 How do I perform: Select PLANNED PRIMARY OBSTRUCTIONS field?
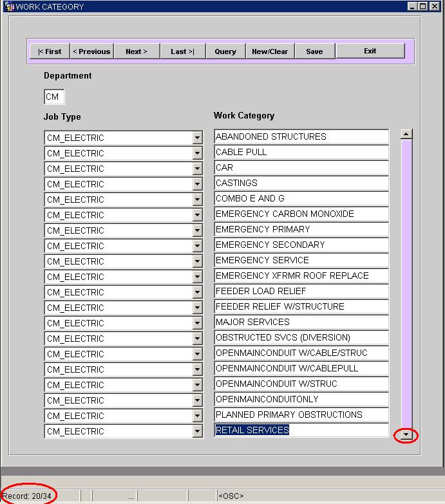point(301,415)
